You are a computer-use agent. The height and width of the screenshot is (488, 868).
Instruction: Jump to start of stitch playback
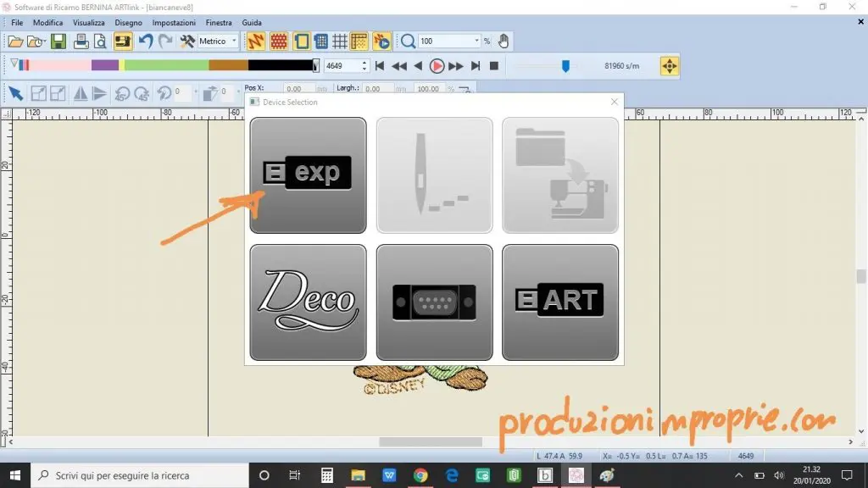tap(380, 66)
